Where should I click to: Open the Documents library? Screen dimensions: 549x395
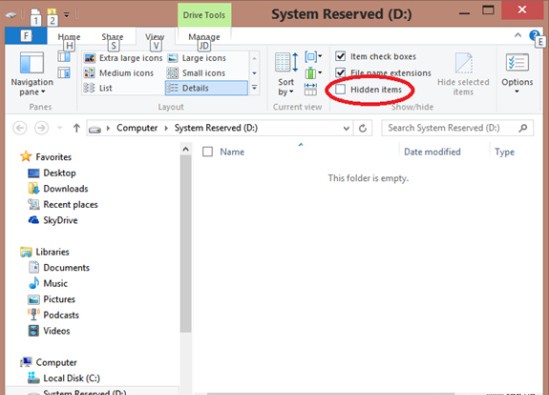click(x=59, y=268)
